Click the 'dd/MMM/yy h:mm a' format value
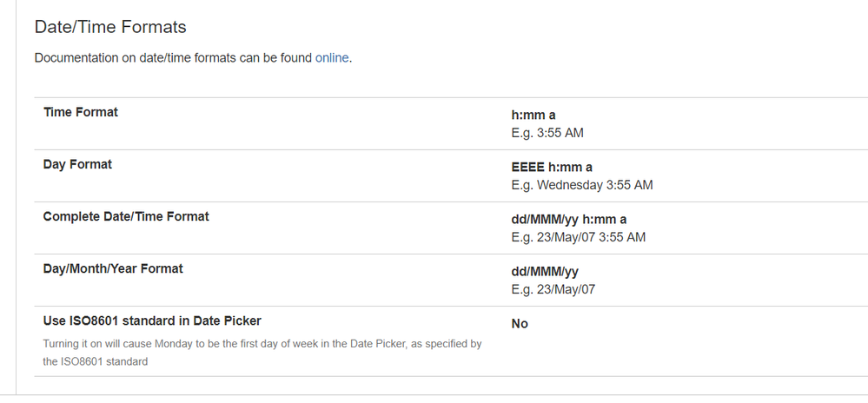Screen dimensions: 868x403 [569, 219]
